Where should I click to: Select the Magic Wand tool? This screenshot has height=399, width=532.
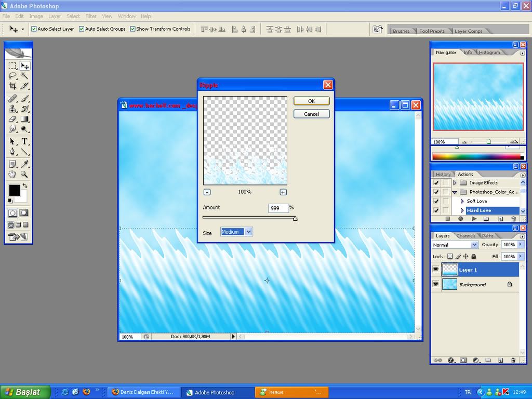pos(24,76)
